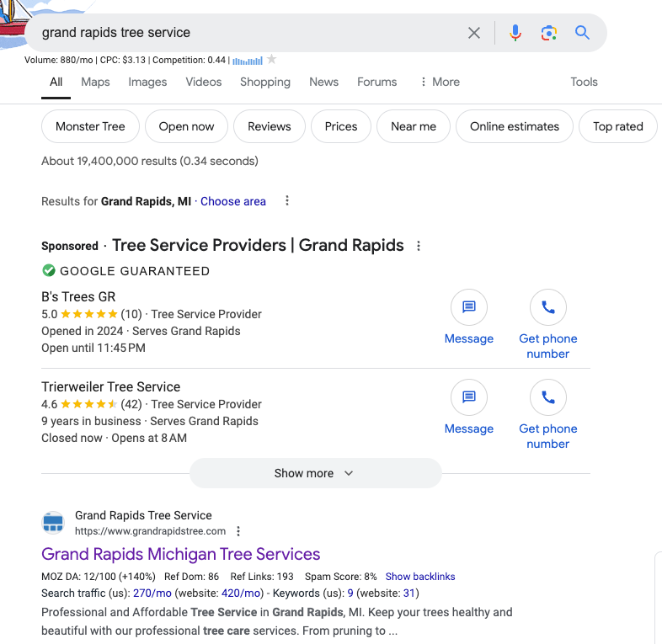
Task: Click the B's Trees GR business name
Action: [78, 296]
